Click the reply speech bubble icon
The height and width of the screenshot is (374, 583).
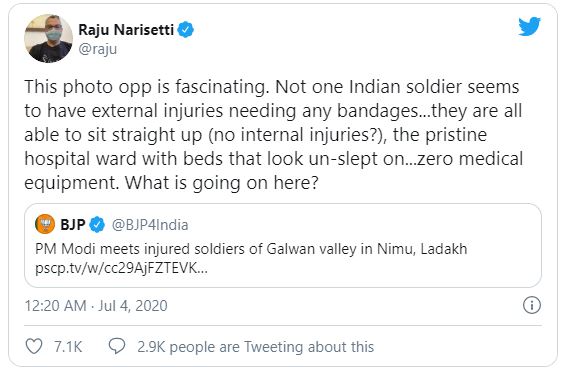[117, 346]
